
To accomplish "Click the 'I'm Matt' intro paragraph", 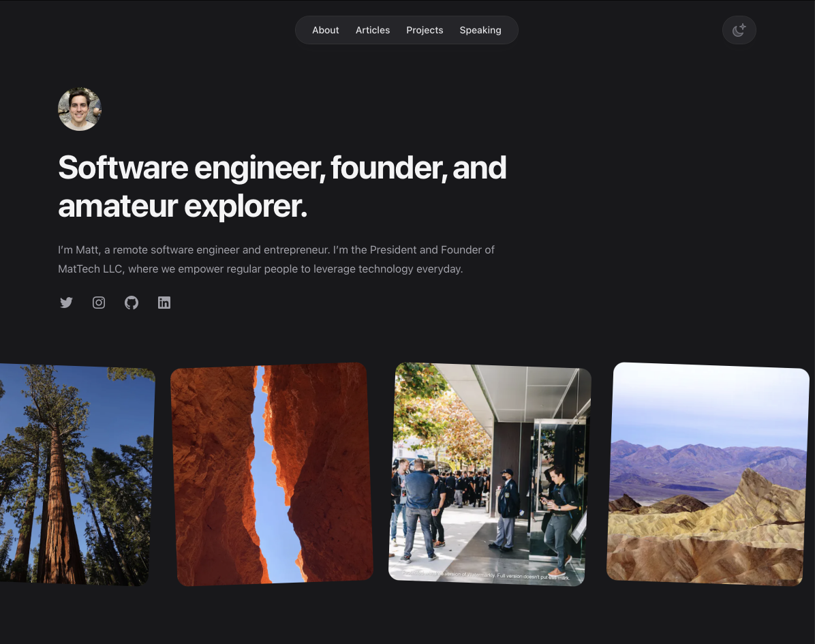I will click(276, 260).
